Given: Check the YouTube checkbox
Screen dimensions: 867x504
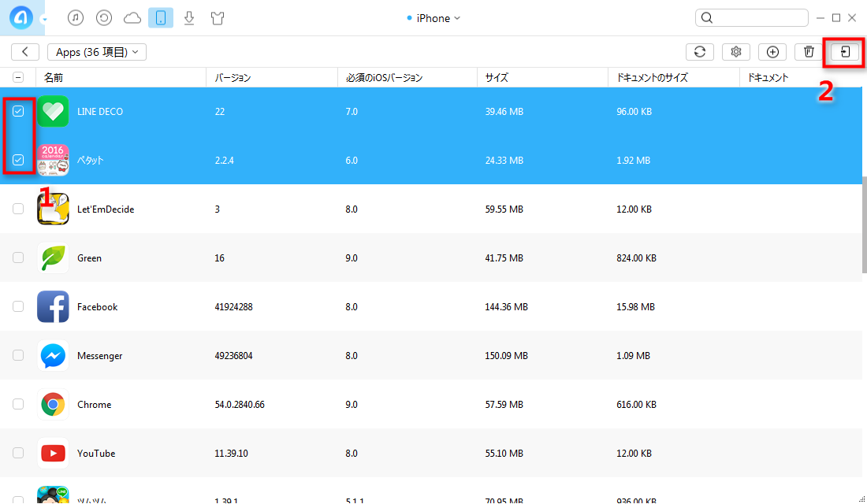Looking at the screenshot, I should pyautogui.click(x=18, y=453).
